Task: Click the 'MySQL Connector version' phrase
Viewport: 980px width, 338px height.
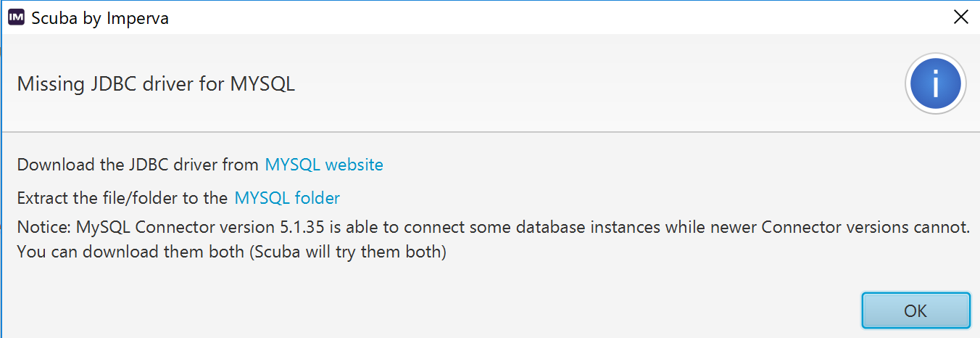Action: tap(174, 227)
